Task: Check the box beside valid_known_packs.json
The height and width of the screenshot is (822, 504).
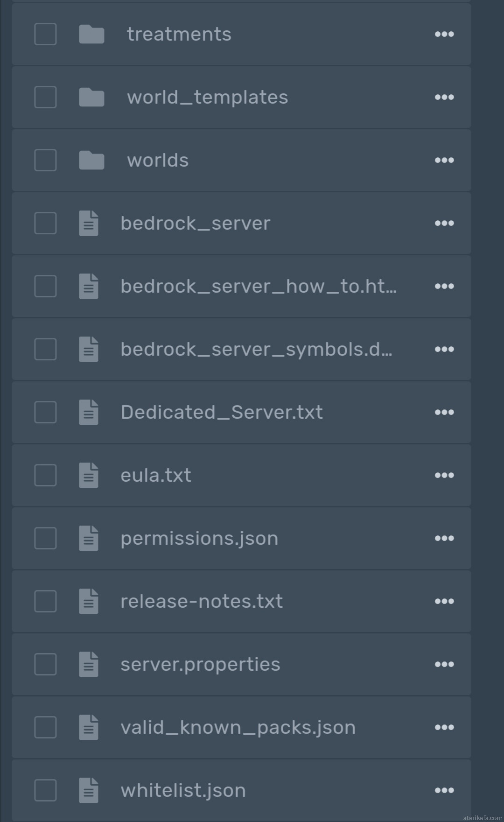Action: (45, 727)
